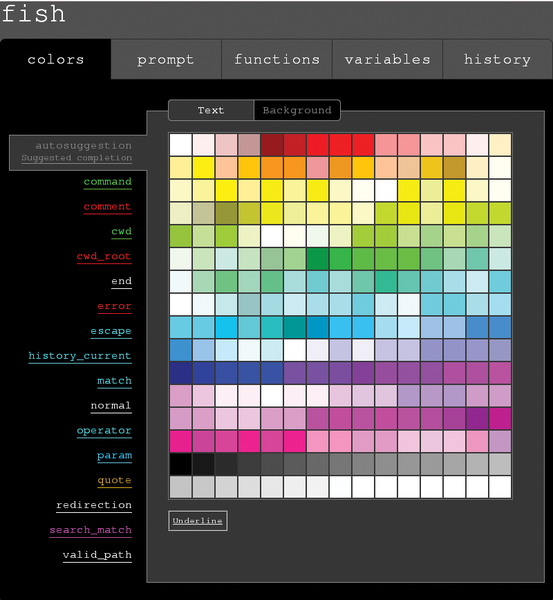This screenshot has width=553, height=600.
Task: Open the variables tab
Action: coord(387,59)
